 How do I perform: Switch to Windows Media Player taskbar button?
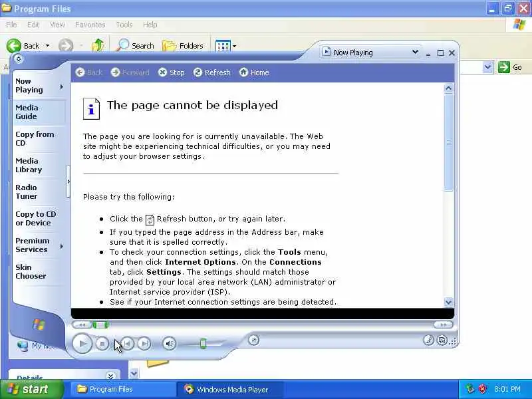[230, 389]
